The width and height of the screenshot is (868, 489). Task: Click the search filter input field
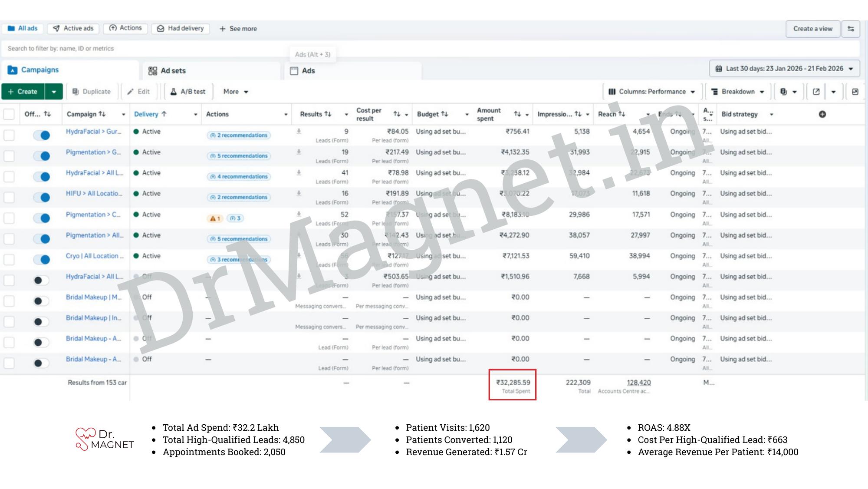(431, 49)
